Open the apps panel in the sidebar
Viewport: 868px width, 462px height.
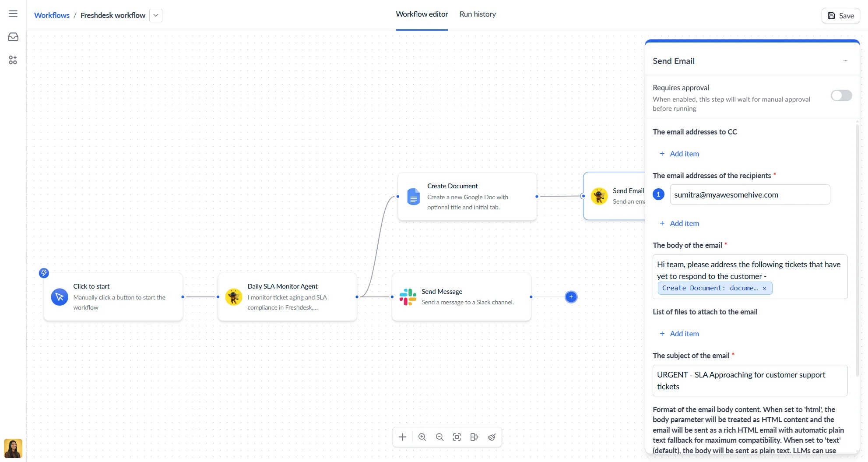click(x=13, y=60)
